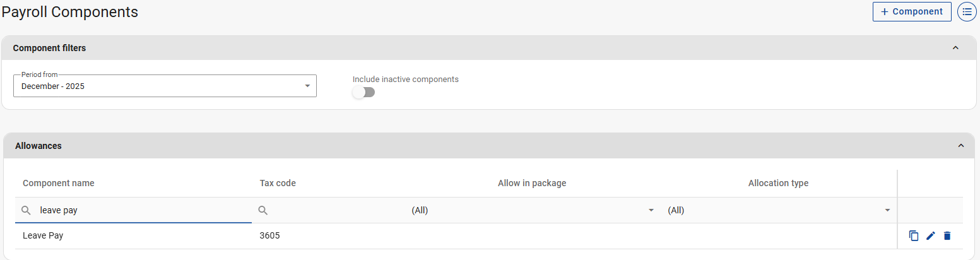Select the Leave Pay row

(442, 236)
